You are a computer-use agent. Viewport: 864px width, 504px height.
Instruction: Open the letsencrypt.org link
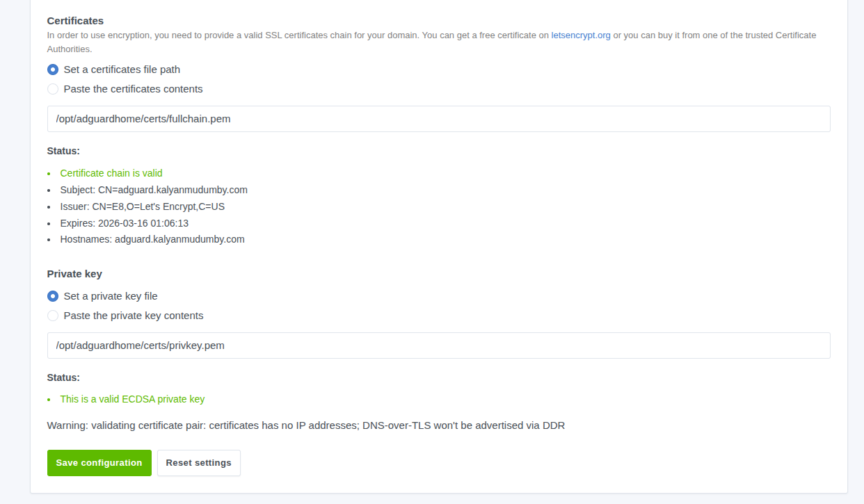pyautogui.click(x=580, y=35)
